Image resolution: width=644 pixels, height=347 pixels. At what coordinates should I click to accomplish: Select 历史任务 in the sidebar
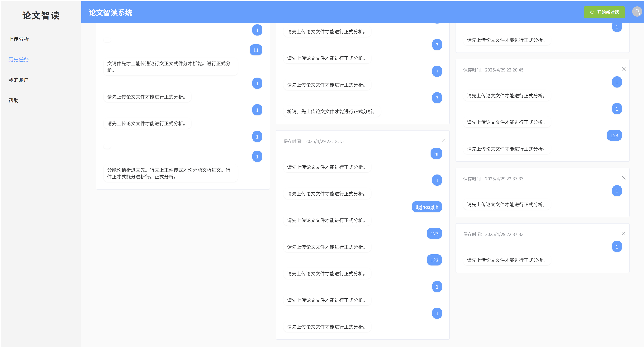tap(18, 59)
